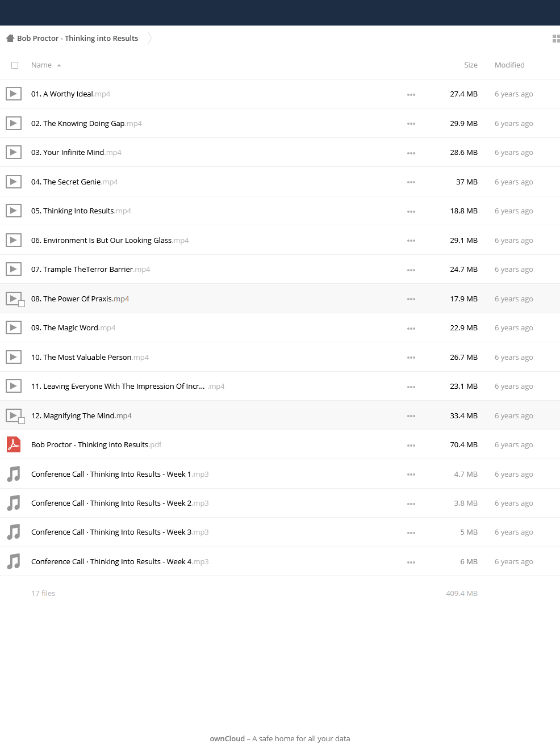Open the three-dots menu for 09. The Magic Word

[411, 328]
